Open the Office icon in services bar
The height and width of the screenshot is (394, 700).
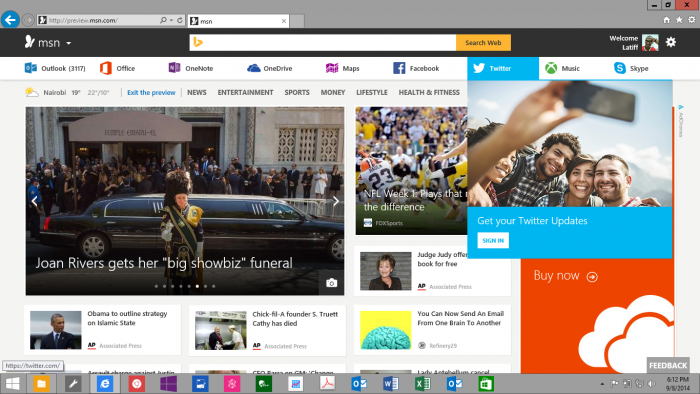(x=106, y=68)
